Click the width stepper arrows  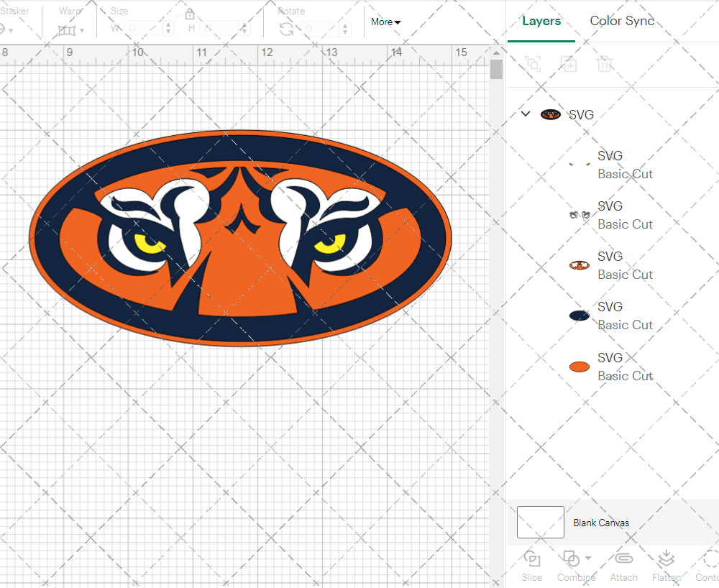pos(168,29)
